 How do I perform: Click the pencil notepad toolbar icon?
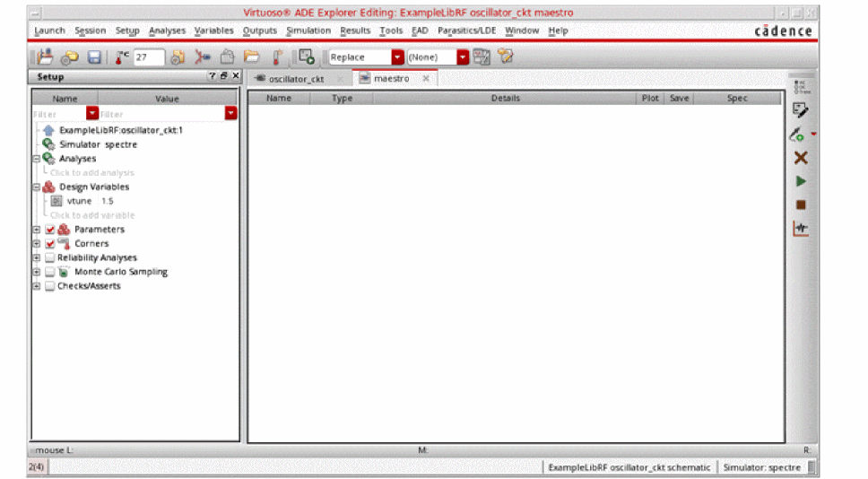point(505,56)
